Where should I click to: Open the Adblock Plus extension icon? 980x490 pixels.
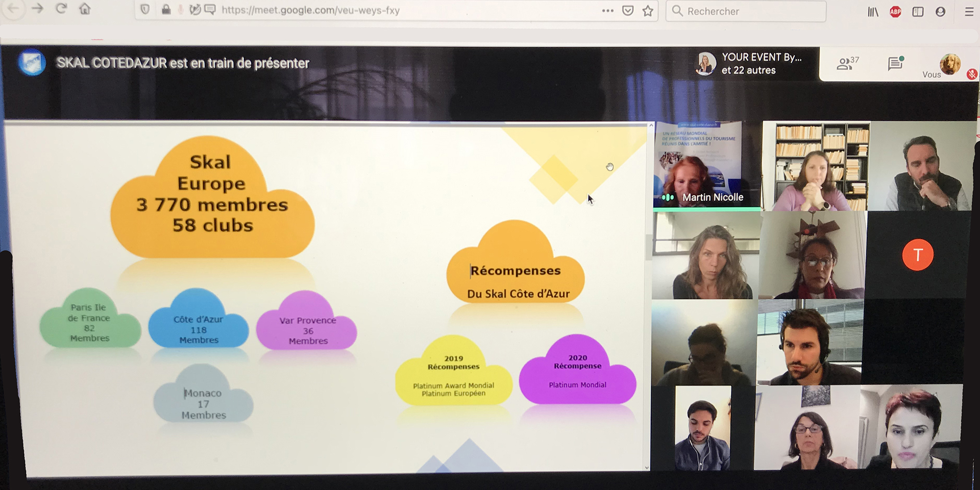pos(895,12)
